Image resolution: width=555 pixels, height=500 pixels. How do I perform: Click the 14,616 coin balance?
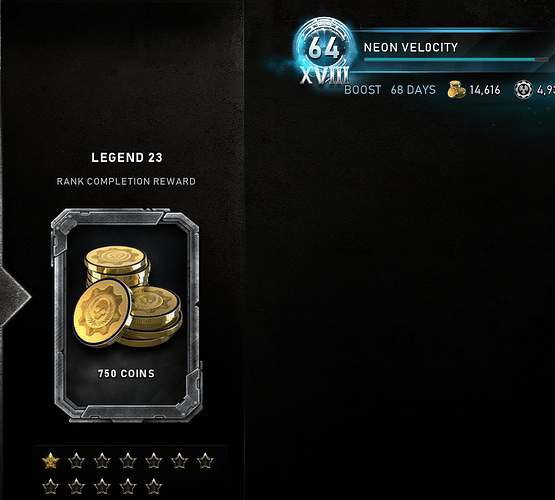point(485,90)
